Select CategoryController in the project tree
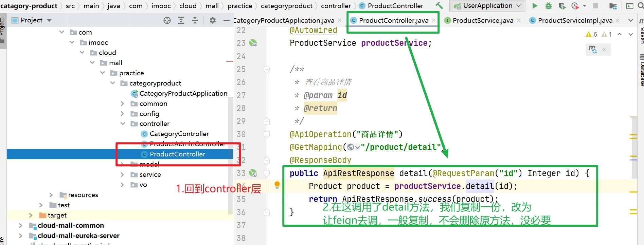The height and width of the screenshot is (245, 644). [x=179, y=134]
